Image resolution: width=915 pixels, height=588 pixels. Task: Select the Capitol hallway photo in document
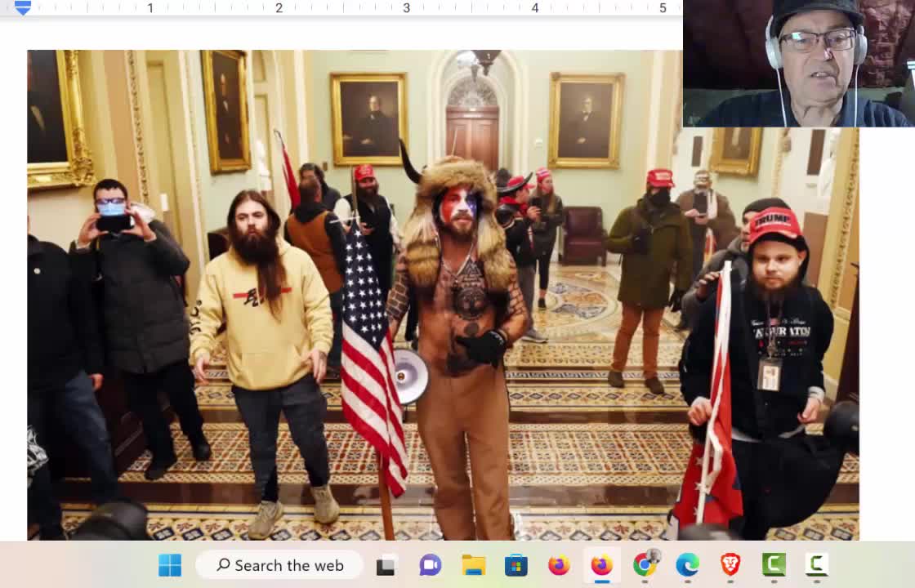[x=443, y=295]
